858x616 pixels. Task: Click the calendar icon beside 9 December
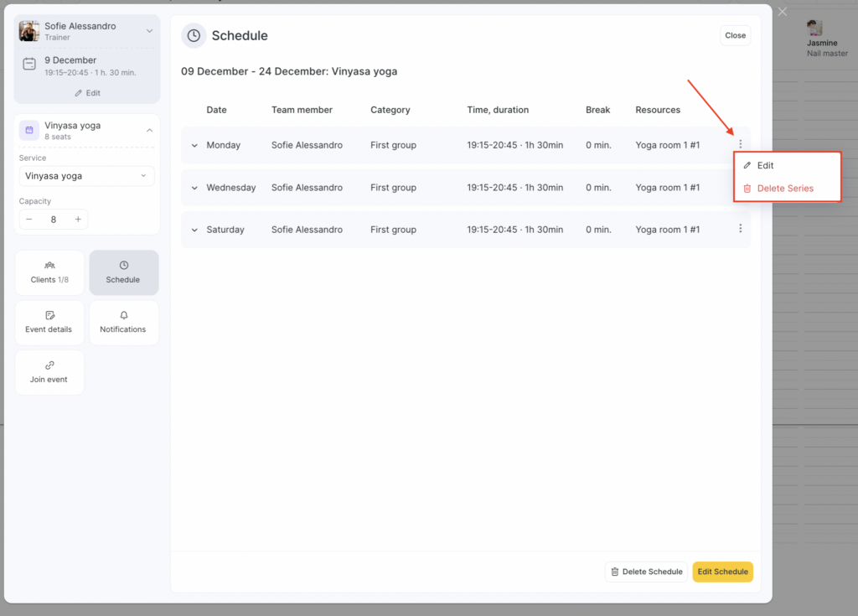tap(29, 65)
